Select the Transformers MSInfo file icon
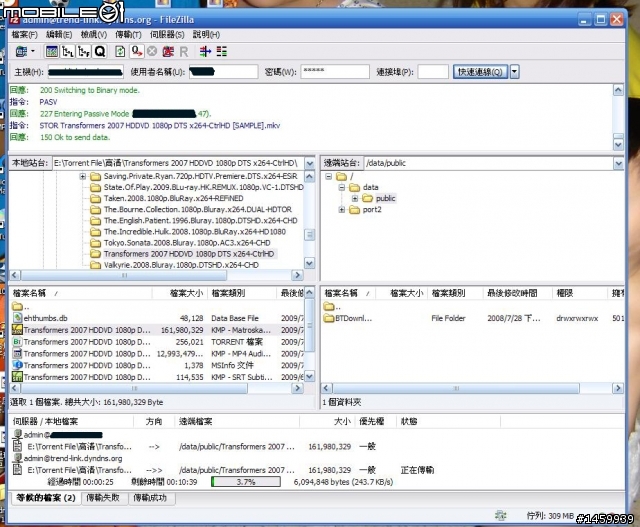This screenshot has width=640, height=527. point(17,365)
